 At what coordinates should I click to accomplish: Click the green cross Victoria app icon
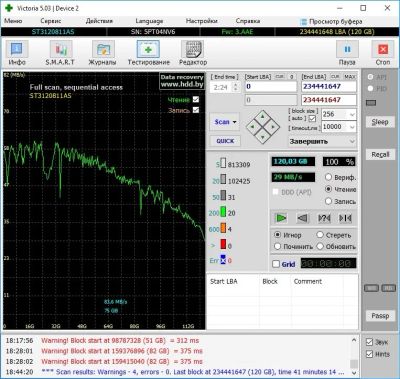click(9, 8)
